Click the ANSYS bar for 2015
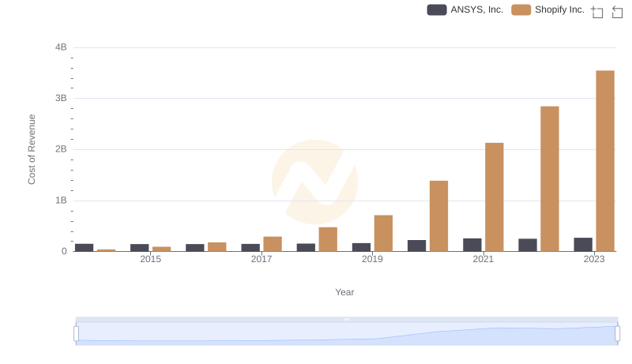 [140, 248]
